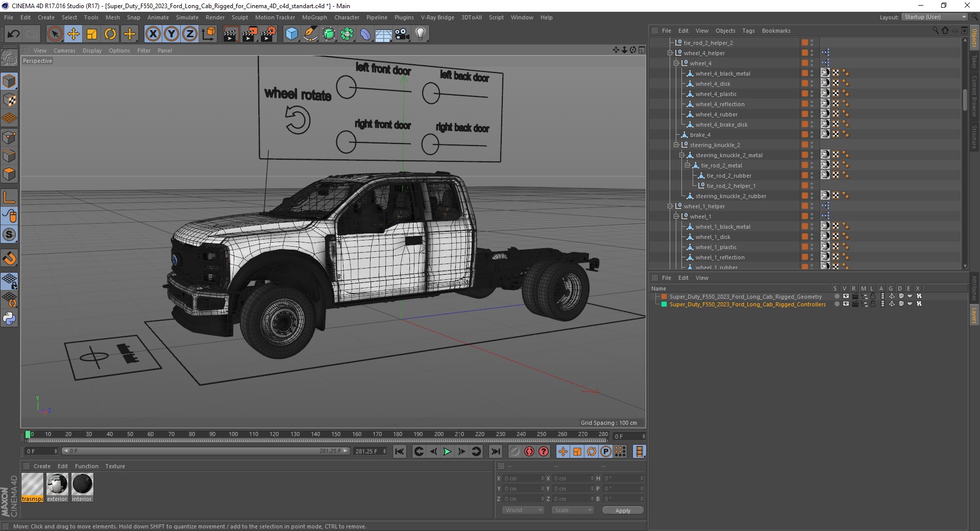Open the Spline Pen tool
The height and width of the screenshot is (531, 980).
tap(310, 34)
